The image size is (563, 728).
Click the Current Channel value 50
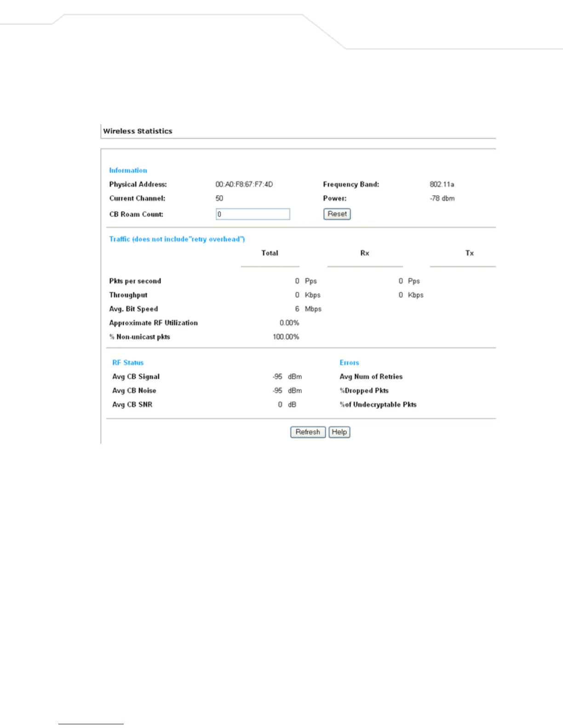pyautogui.click(x=219, y=199)
